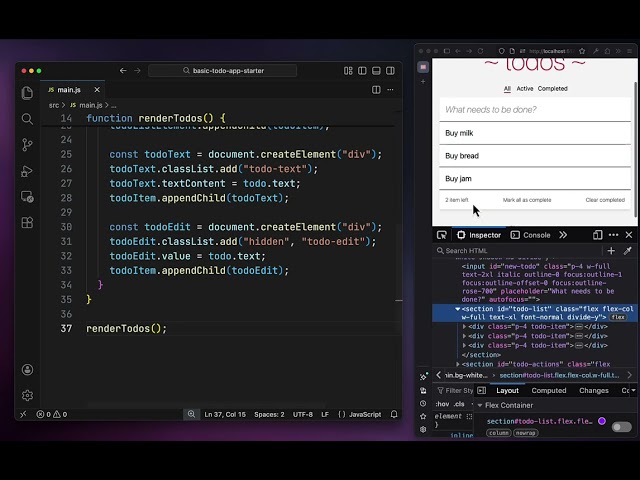This screenshot has width=640, height=480.
Task: Open Responsive Design Mode in DevTools
Action: 598,235
